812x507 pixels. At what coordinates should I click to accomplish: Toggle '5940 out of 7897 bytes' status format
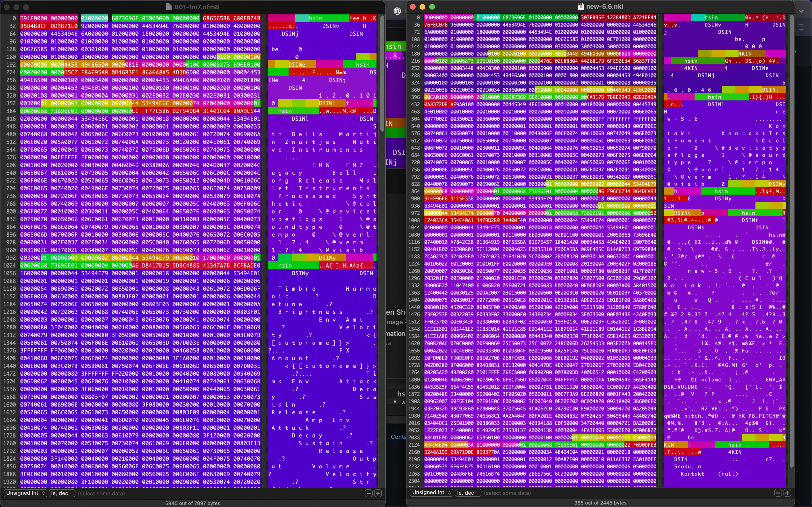click(x=193, y=503)
